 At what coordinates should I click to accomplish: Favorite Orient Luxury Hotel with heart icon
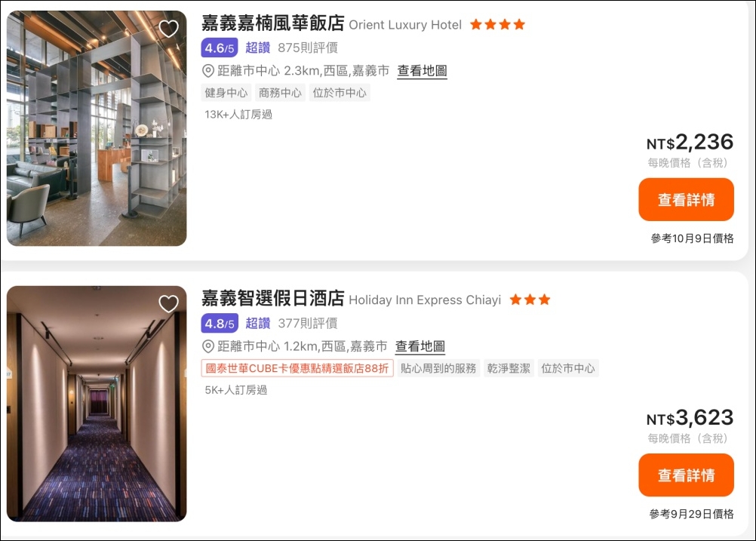click(169, 29)
